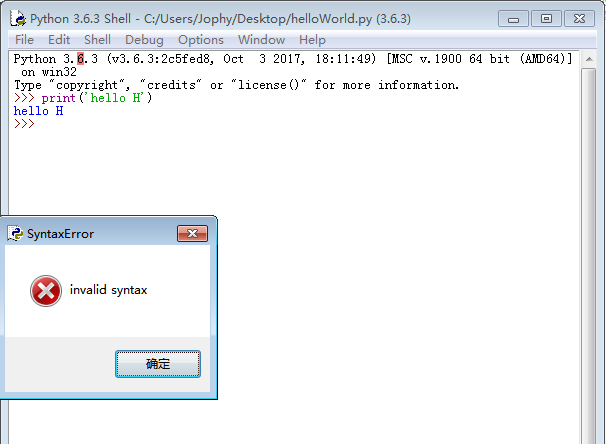Click the 'invalid syntax' message text
Screen dimensions: 606x444
pyautogui.click(x=109, y=290)
